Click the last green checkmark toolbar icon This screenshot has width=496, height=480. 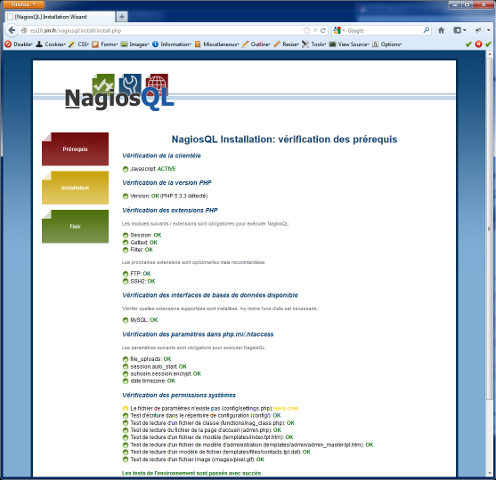pyautogui.click(x=489, y=44)
